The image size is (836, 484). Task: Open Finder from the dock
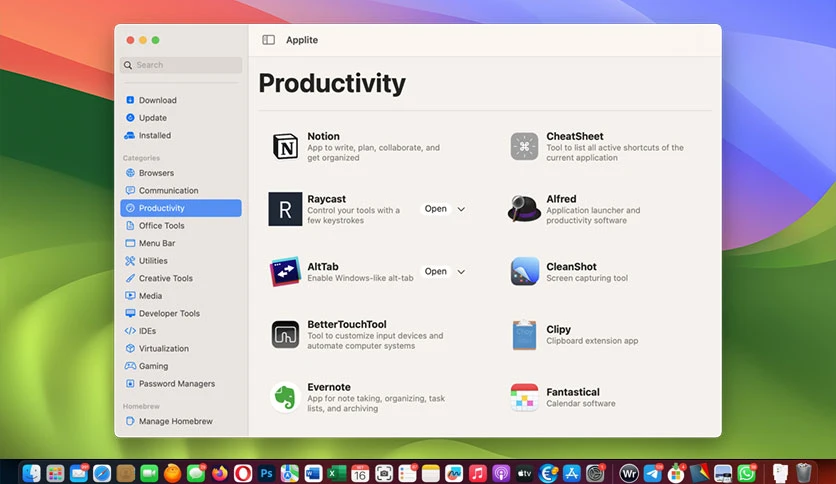(x=31, y=473)
